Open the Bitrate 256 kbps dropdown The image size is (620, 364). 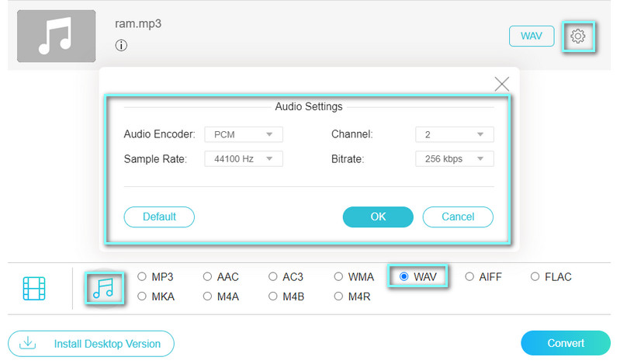(x=455, y=159)
